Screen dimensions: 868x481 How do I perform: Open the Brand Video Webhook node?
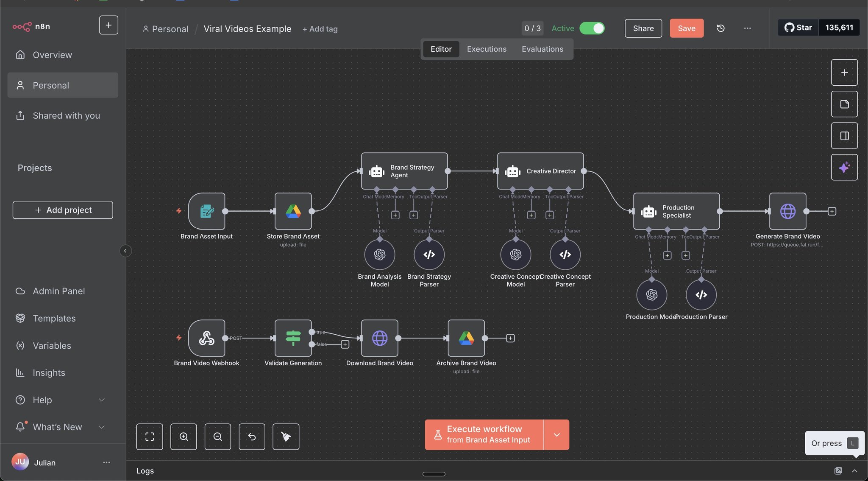click(206, 338)
